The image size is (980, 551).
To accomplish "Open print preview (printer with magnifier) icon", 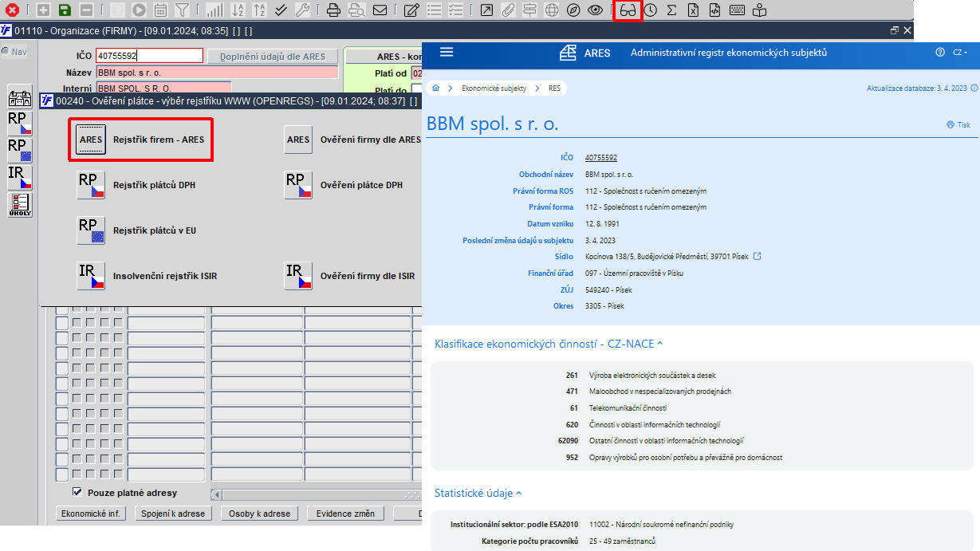I will [356, 10].
